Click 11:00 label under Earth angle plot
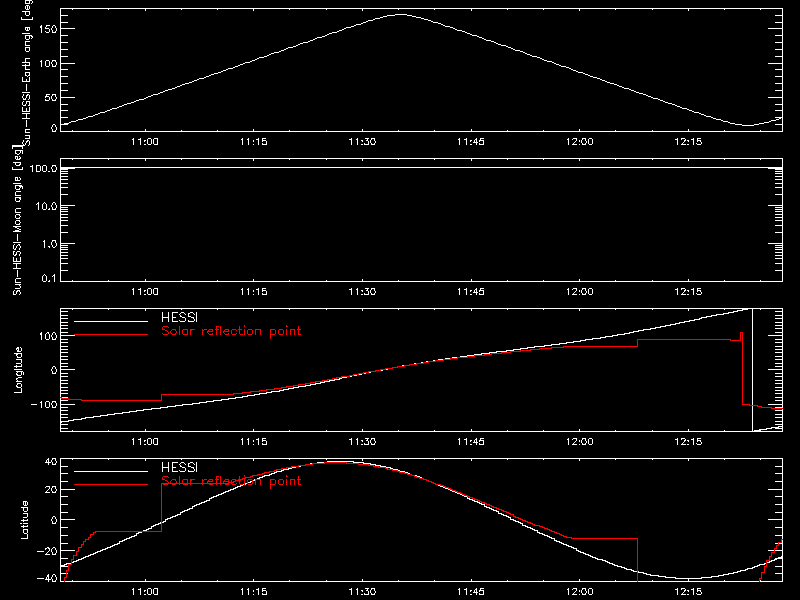This screenshot has height=600, width=800. tap(145, 141)
